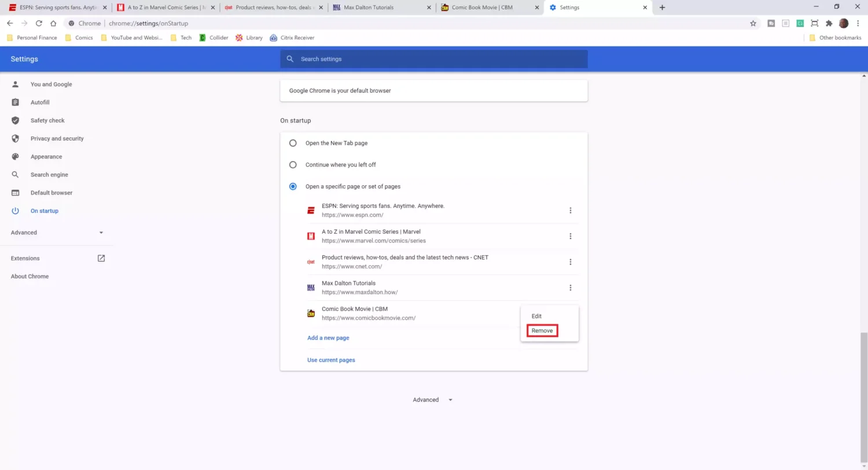Go to the Home page icon
The height and width of the screenshot is (470, 868).
[53, 23]
